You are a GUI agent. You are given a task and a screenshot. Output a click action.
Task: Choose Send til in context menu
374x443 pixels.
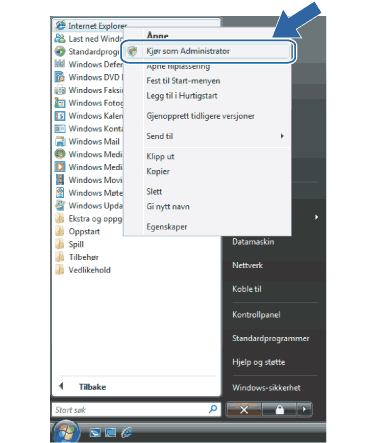pyautogui.click(x=160, y=136)
